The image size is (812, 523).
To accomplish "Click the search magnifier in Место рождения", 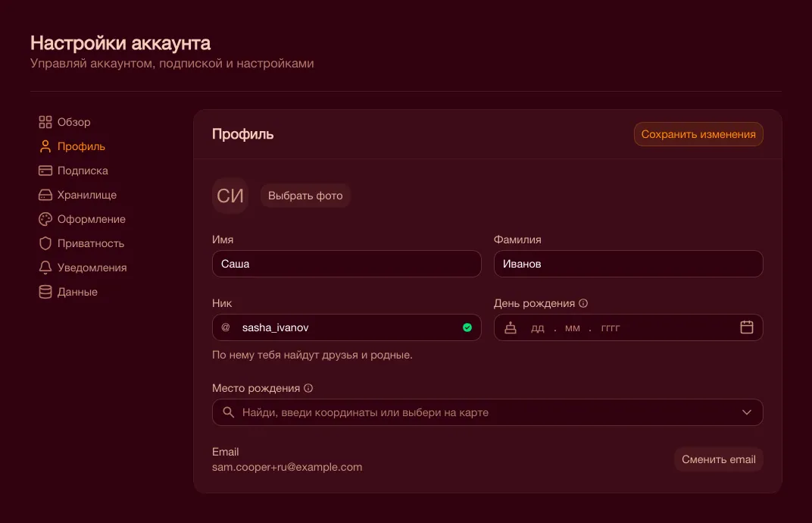I will (228, 412).
